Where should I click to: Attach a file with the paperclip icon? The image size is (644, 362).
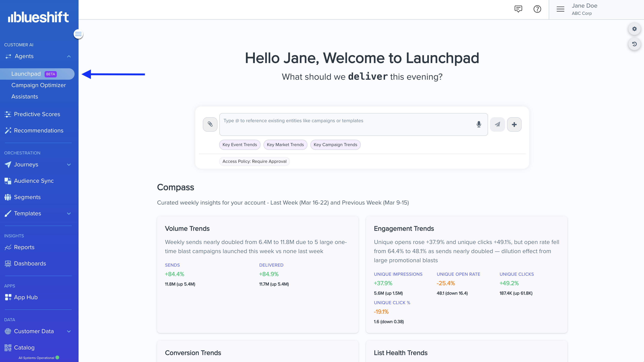tap(210, 124)
